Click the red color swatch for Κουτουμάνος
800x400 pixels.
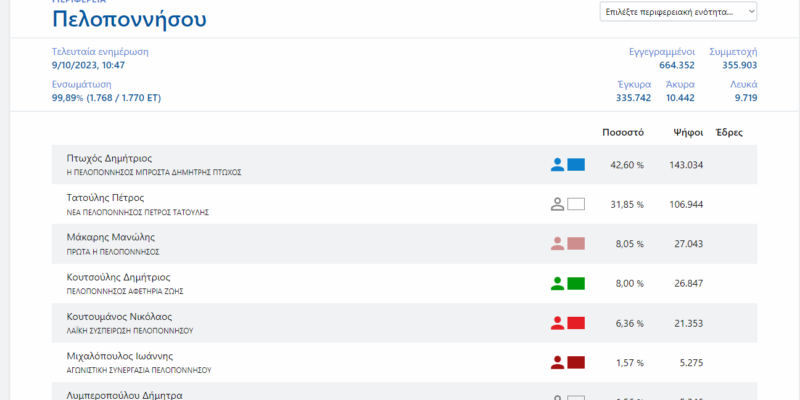coord(576,322)
